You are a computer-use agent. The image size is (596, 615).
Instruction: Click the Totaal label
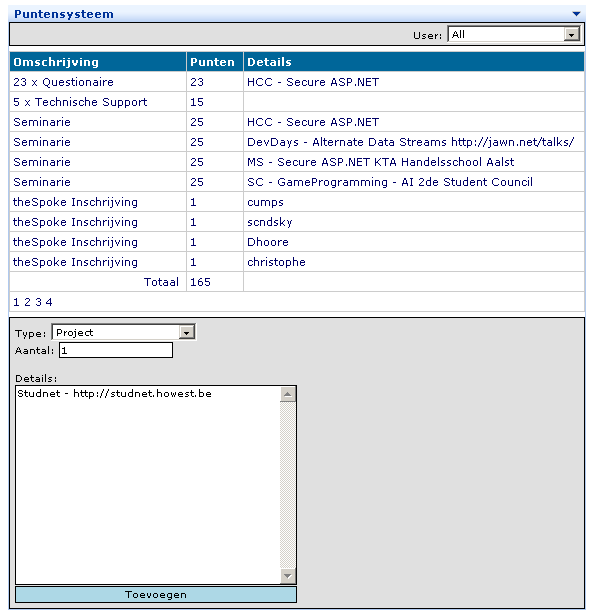161,282
